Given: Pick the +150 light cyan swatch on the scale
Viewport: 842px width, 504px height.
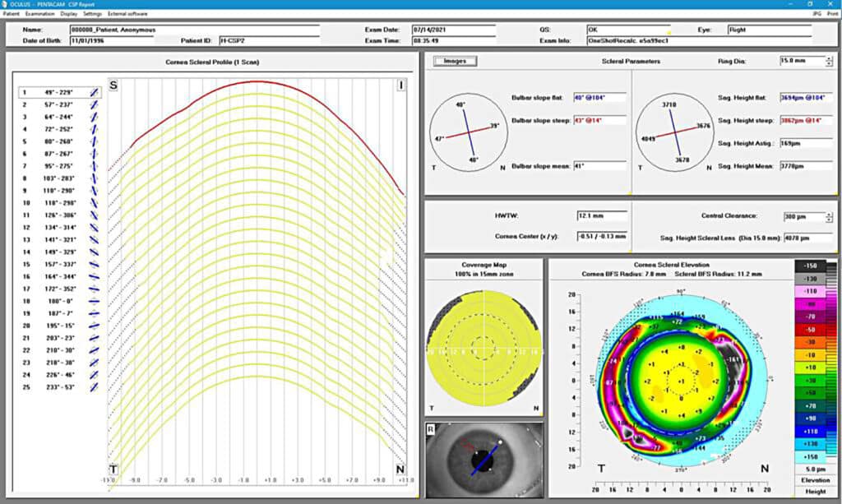Looking at the screenshot, I should 810,457.
